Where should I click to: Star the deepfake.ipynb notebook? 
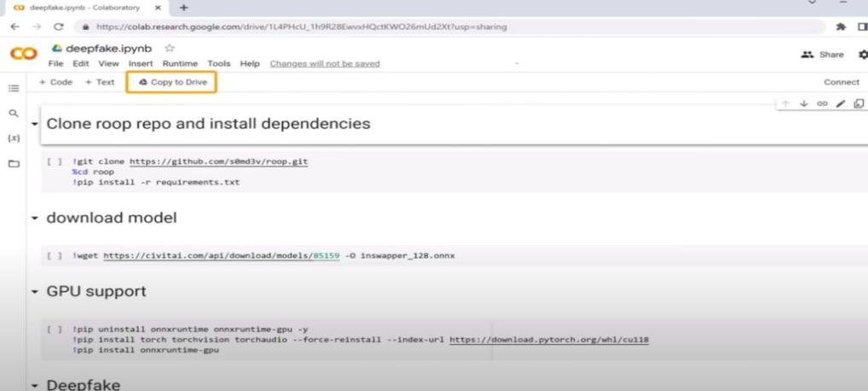pos(170,49)
